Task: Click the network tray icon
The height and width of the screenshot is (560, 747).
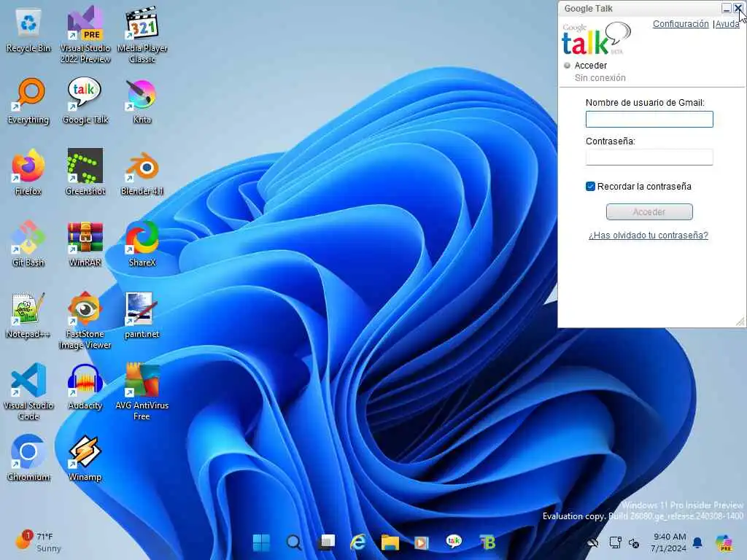Action: click(615, 542)
